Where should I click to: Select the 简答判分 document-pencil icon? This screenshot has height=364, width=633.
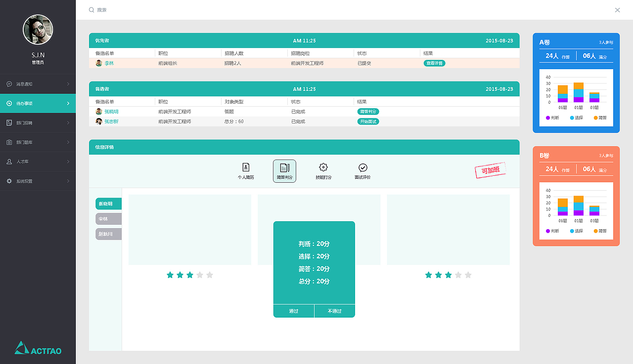pyautogui.click(x=284, y=167)
